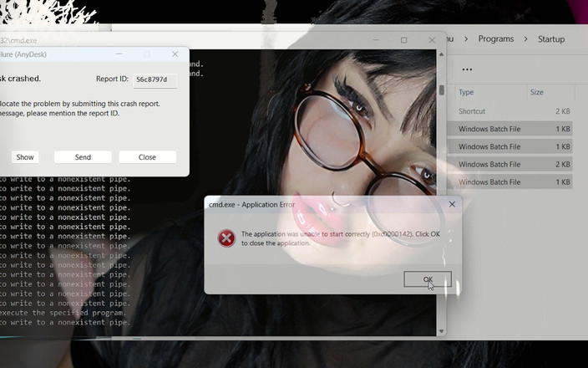Click the Report ID field
588x368 pixels.
[152, 79]
